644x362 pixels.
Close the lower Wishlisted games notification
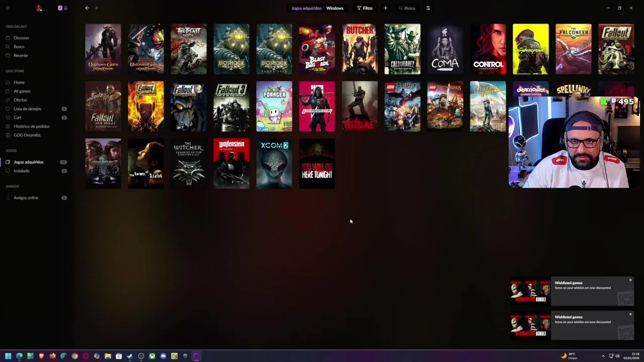pos(630,314)
